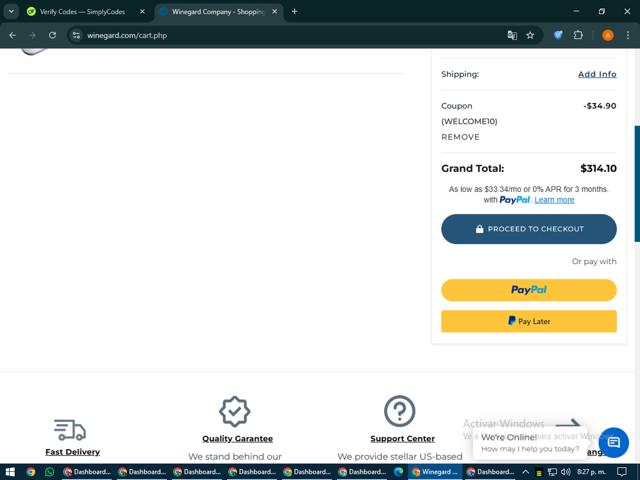640x480 pixels.
Task: Click the translate page icon
Action: point(512,36)
